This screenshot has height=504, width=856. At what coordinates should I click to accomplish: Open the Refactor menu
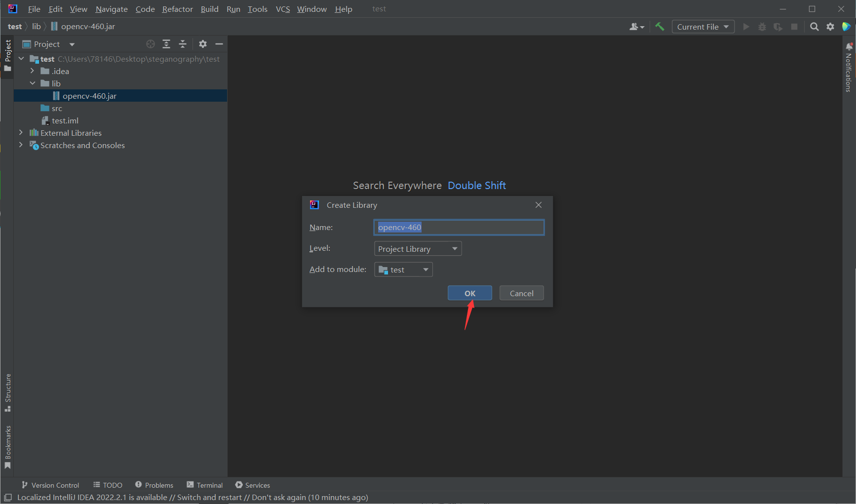(x=177, y=9)
